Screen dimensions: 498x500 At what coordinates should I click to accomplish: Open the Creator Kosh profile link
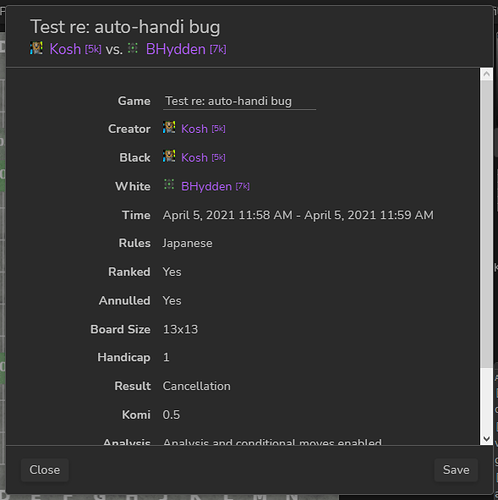click(203, 129)
